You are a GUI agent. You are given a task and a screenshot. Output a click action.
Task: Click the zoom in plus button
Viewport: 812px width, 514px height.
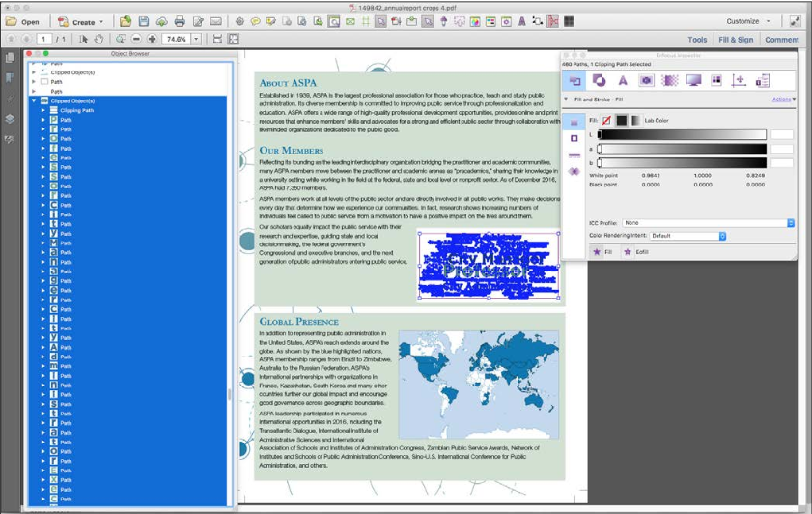(152, 39)
